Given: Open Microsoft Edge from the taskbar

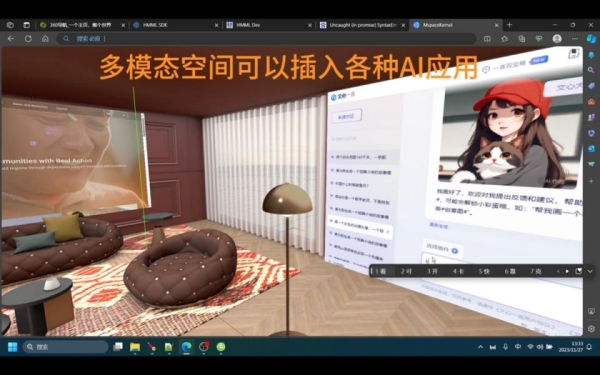Looking at the screenshot, I should (186, 347).
